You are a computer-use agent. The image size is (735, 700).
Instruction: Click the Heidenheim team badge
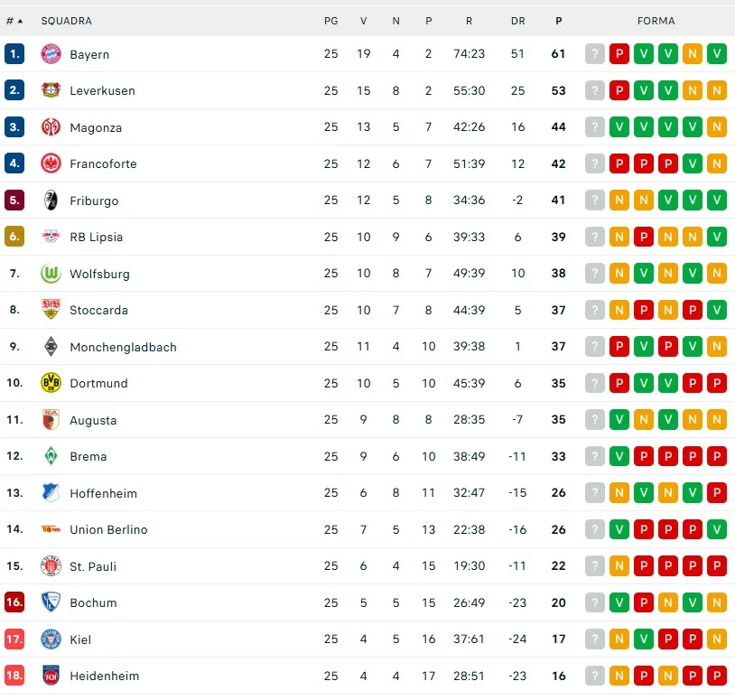51,676
